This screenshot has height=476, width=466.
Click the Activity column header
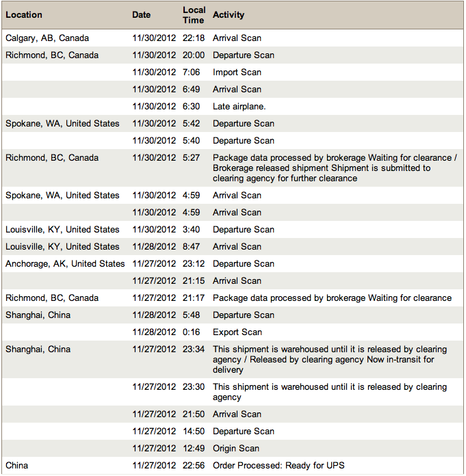pyautogui.click(x=229, y=14)
